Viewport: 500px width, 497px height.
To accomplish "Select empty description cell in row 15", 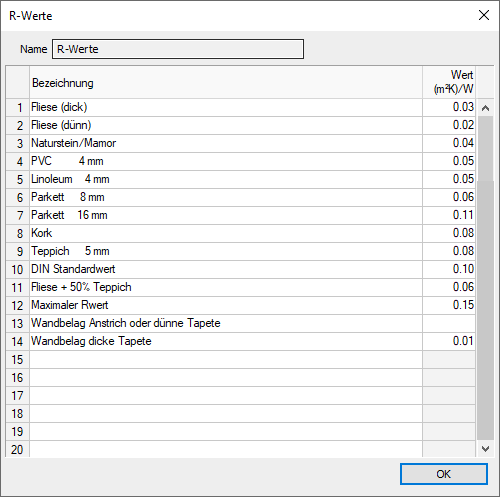I will pos(226,359).
